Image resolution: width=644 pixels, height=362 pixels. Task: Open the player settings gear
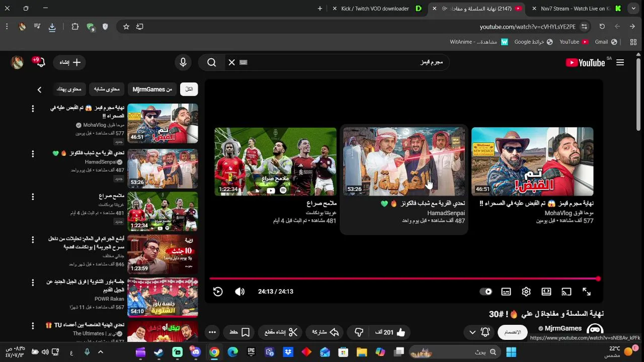[526, 292]
